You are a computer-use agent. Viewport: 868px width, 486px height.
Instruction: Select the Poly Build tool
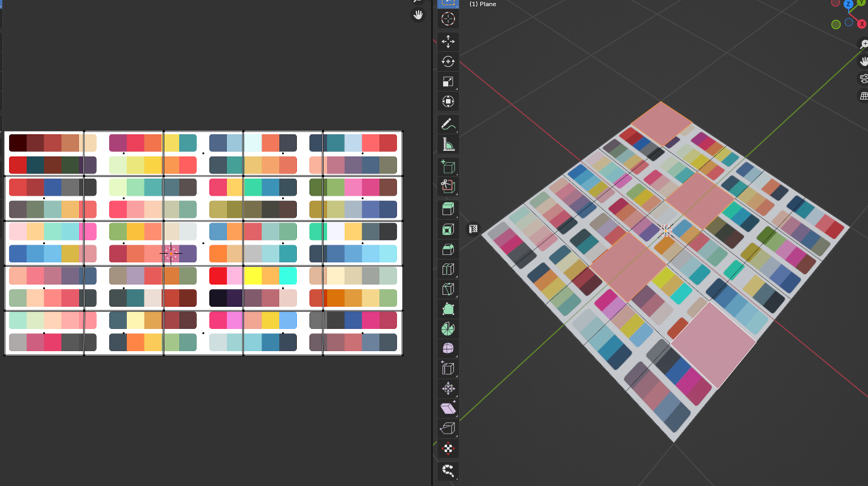448,309
